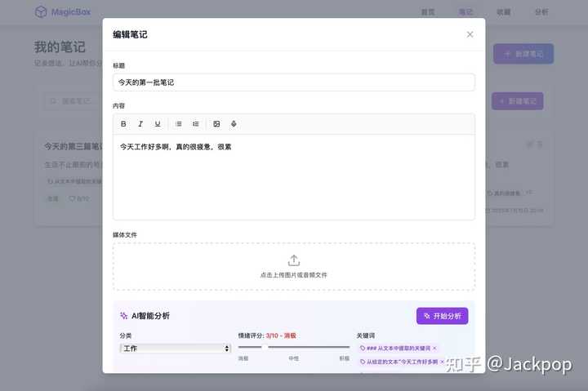Click the 媒体文件 label
Screen dimensions: 588x391
point(125,234)
